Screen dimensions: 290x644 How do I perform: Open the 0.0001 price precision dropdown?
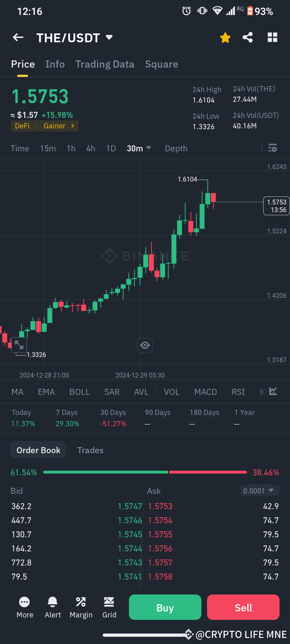(260, 490)
